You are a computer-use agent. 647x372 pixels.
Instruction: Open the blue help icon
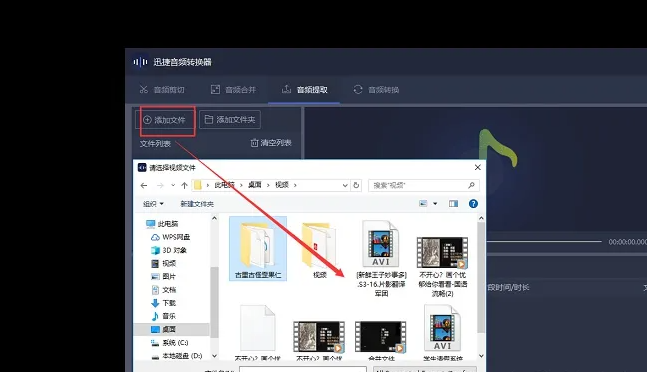pyautogui.click(x=473, y=204)
